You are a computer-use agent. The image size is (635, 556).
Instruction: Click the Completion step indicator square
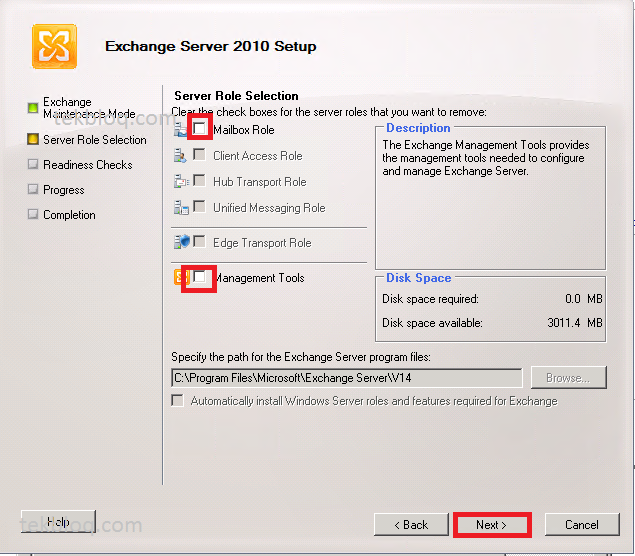[33, 214]
